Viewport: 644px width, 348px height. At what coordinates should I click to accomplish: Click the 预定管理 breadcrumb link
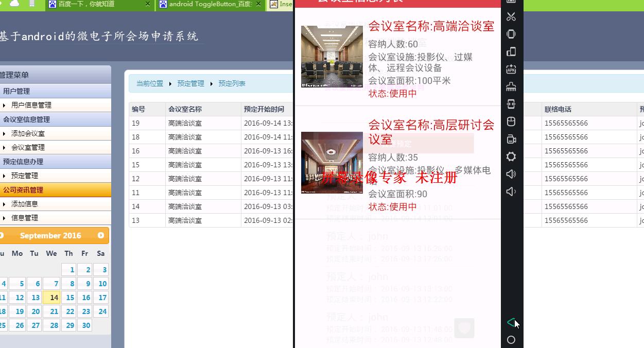191,83
